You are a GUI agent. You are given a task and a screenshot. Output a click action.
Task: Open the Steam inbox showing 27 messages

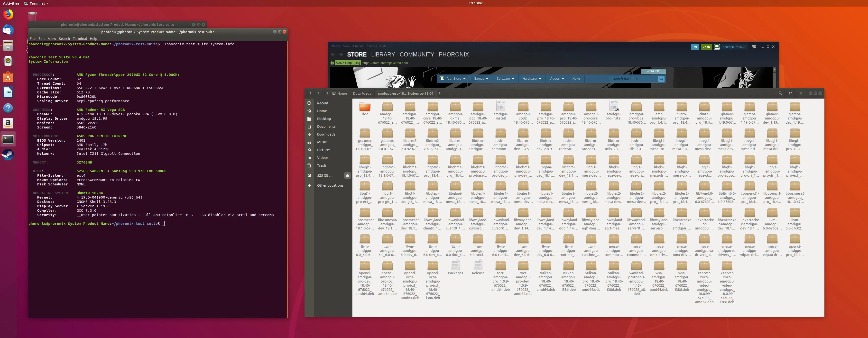pyautogui.click(x=706, y=47)
